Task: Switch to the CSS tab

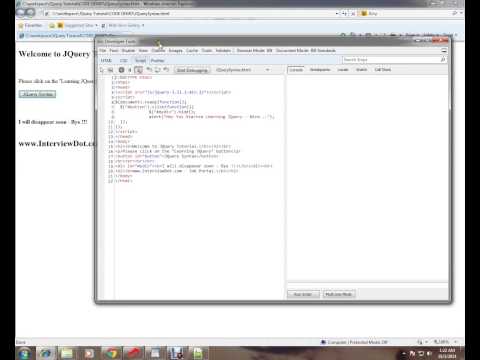Action: point(124,60)
